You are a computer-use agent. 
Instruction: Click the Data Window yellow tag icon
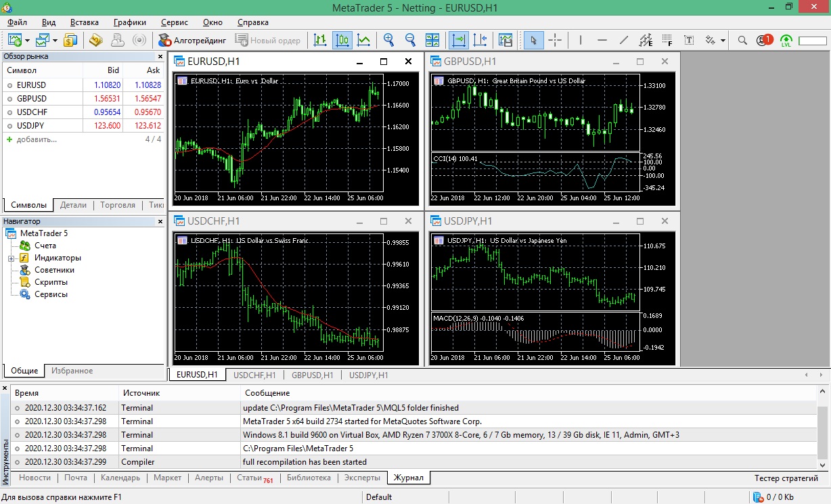click(x=95, y=40)
